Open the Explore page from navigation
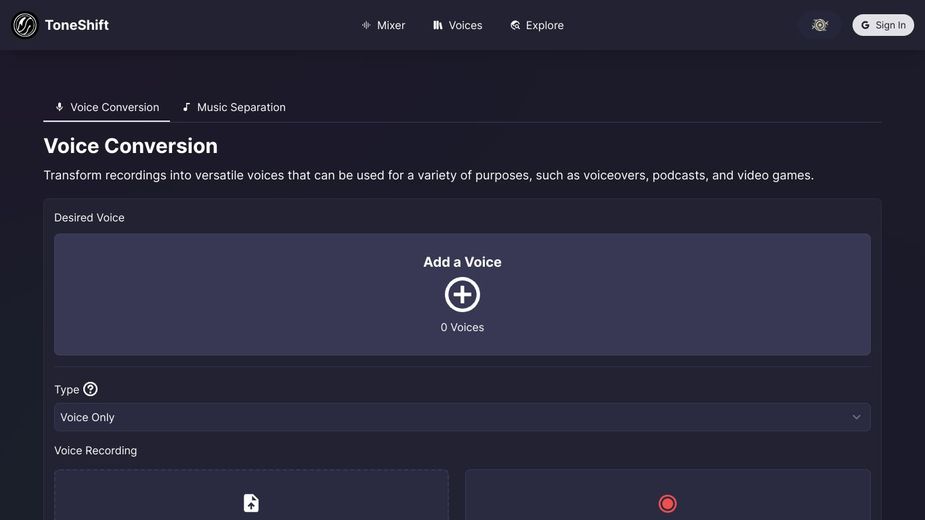Screen dimensions: 925x520 point(537,25)
